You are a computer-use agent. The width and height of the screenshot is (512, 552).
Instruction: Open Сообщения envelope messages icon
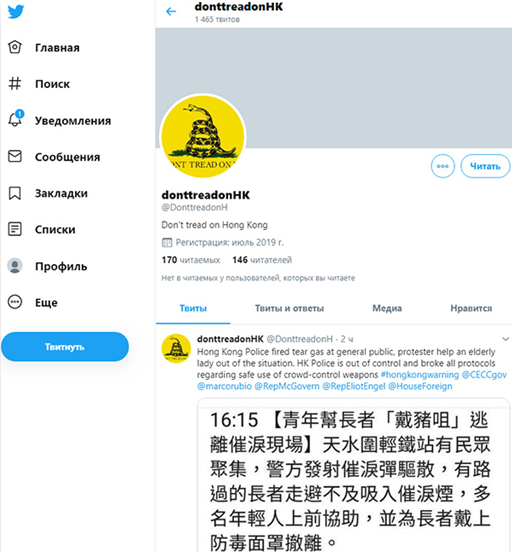point(15,156)
